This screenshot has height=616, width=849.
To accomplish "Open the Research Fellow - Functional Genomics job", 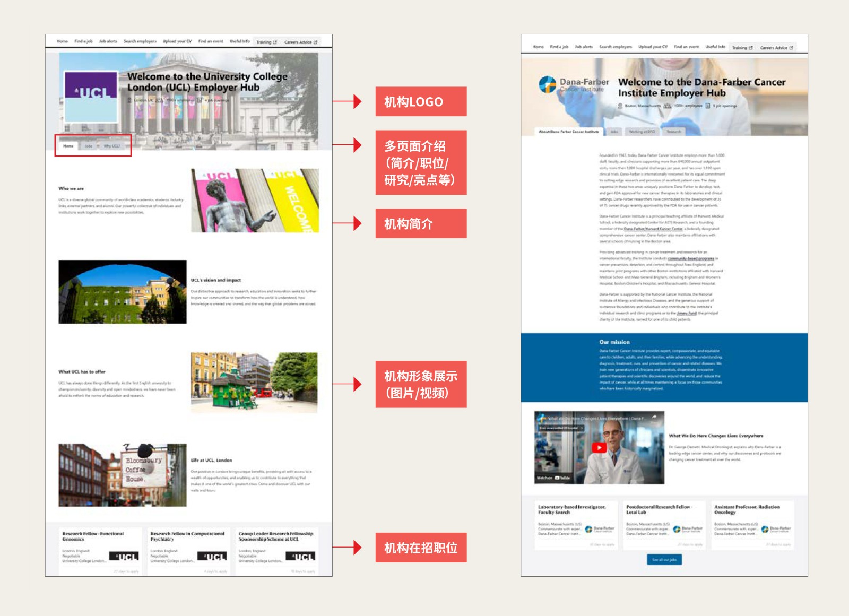I will (x=93, y=536).
